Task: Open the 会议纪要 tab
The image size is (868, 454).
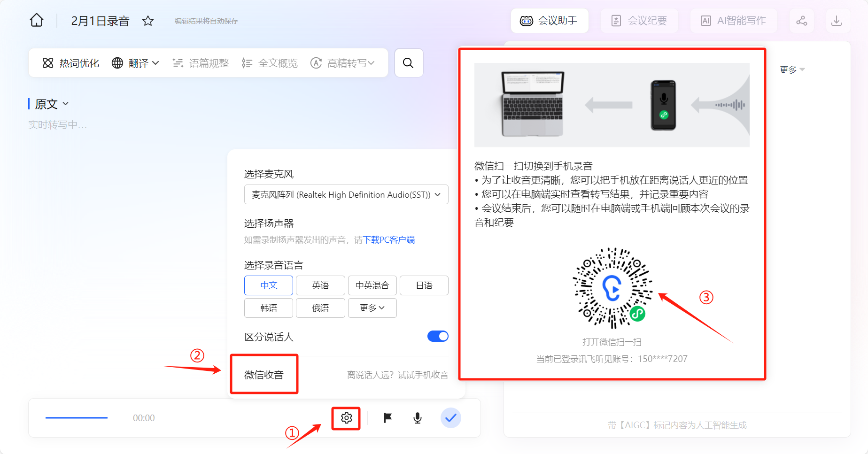Action: point(639,21)
